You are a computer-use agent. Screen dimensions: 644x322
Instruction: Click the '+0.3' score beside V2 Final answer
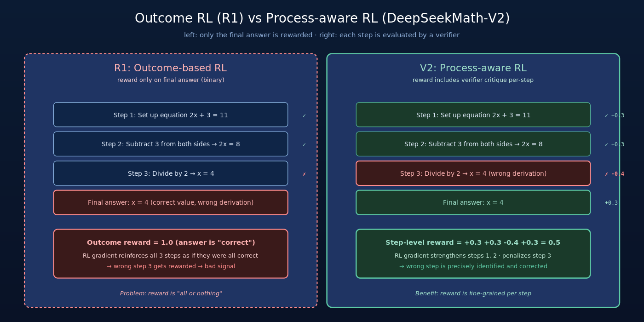coord(611,203)
